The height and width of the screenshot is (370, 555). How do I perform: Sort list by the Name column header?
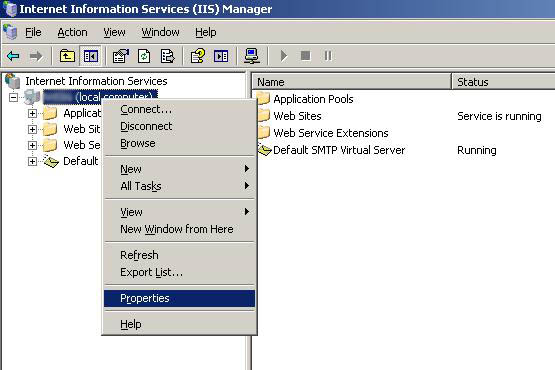pos(352,82)
